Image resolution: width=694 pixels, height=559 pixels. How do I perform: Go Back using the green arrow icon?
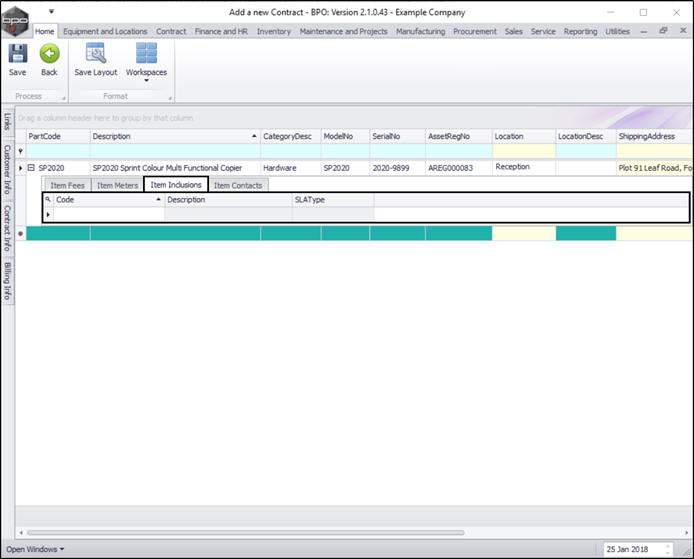point(49,54)
